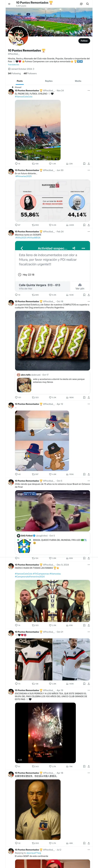98x868 pixels.
Task: Open the search icon in the header
Action: (88, 4)
